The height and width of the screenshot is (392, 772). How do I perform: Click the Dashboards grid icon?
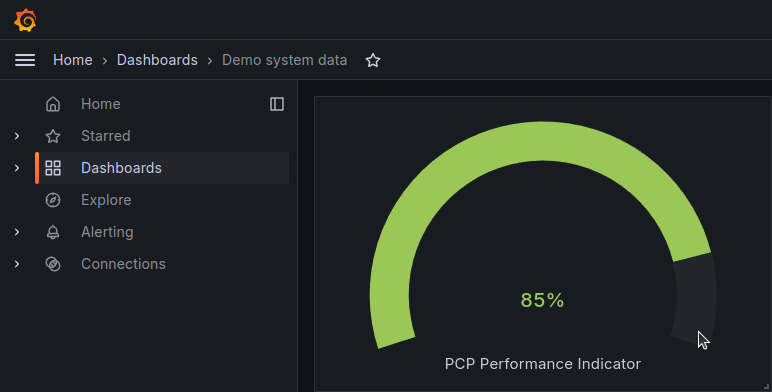(53, 168)
